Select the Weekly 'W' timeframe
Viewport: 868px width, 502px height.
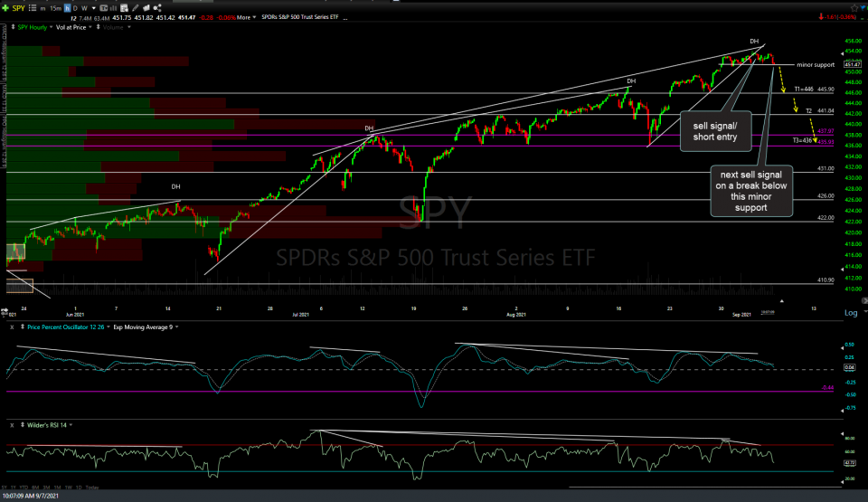(x=84, y=8)
